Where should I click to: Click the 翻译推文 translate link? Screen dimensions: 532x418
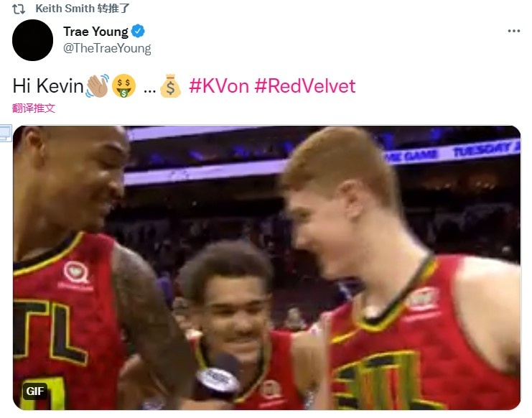(x=33, y=108)
